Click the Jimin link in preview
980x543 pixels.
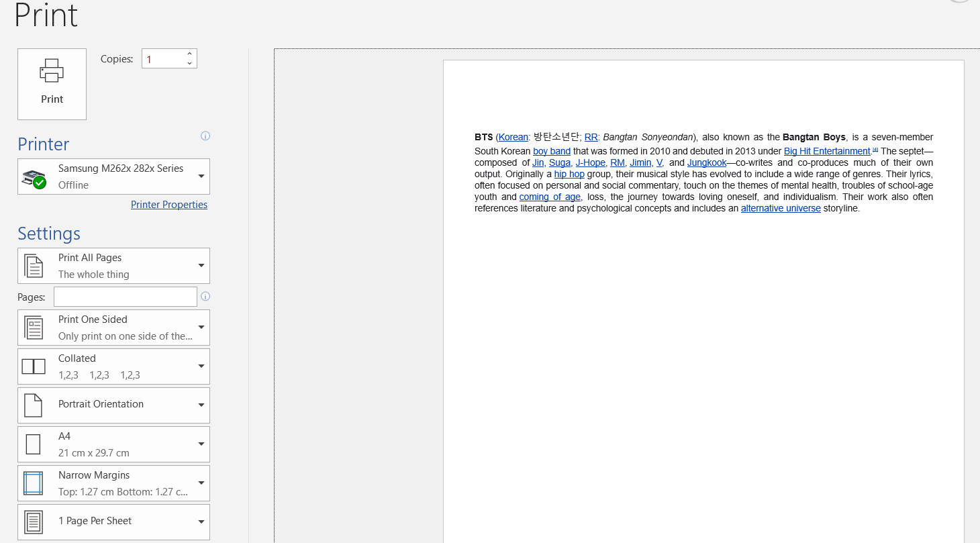click(x=640, y=162)
